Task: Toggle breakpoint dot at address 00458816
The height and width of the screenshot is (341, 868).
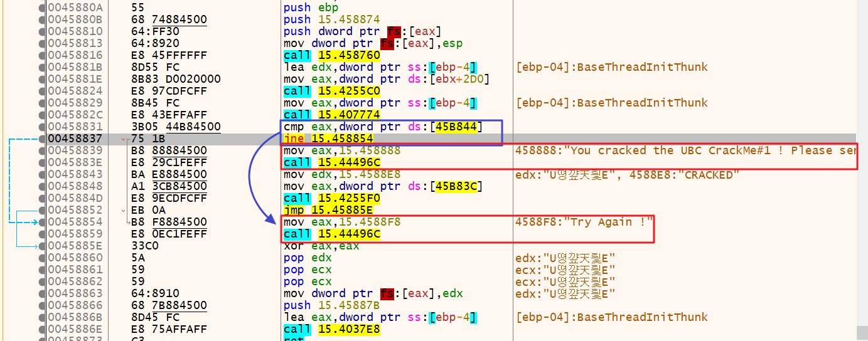Action: pyautogui.click(x=42, y=55)
